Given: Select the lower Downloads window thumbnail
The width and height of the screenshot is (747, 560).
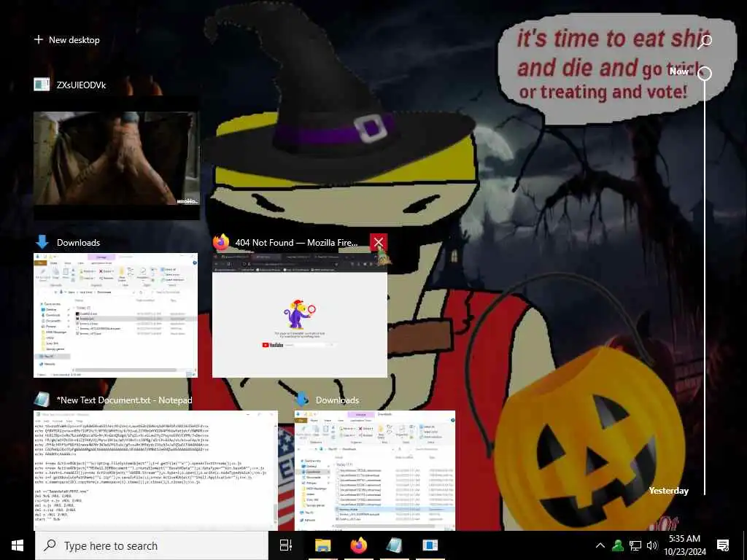Looking at the screenshot, I should 375,470.
